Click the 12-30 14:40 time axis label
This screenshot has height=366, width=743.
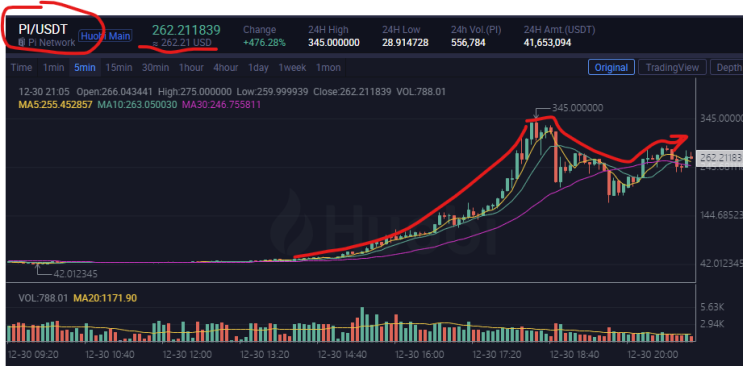tap(341, 355)
